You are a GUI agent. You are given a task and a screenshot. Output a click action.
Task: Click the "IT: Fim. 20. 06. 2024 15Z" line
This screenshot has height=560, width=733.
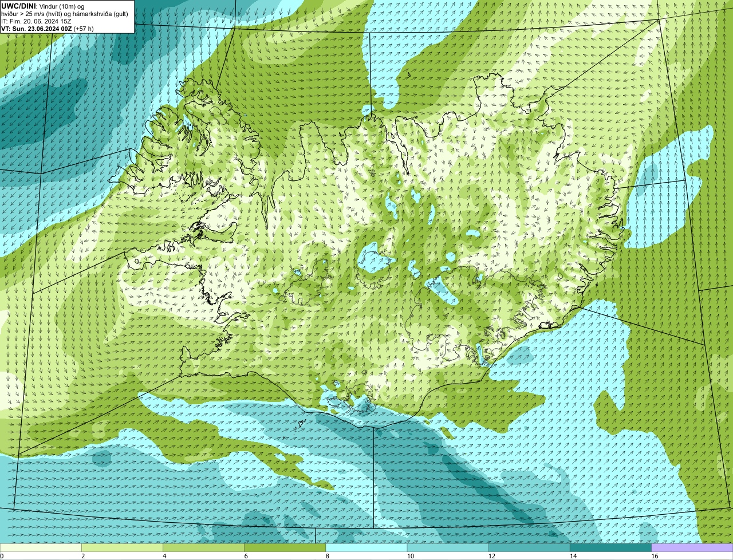36,21
